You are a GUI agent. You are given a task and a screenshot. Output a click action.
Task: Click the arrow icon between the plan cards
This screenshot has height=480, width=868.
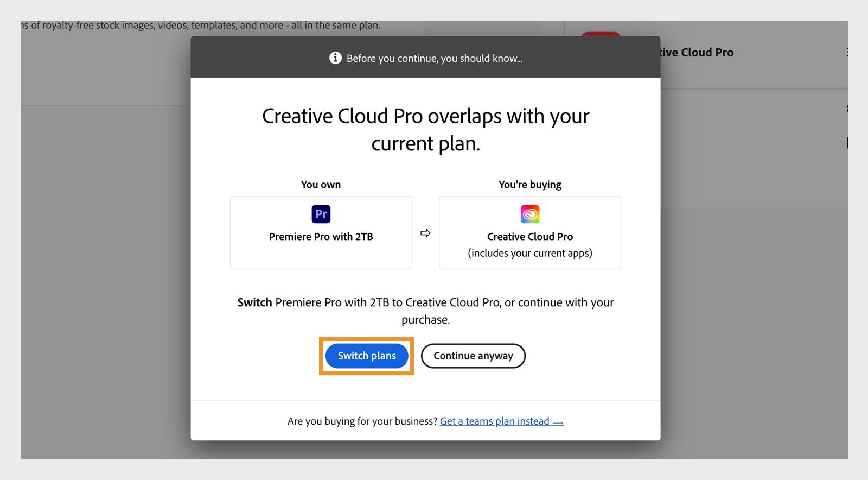click(425, 233)
